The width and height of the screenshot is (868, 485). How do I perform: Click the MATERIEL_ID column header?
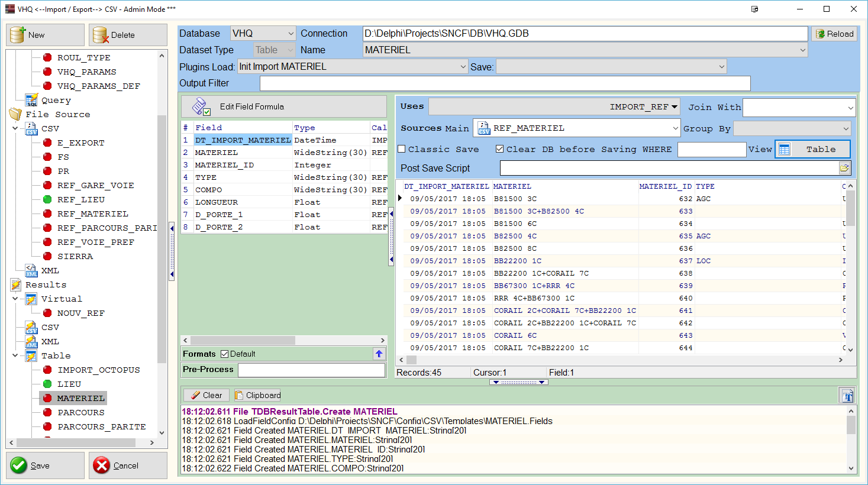pyautogui.click(x=665, y=186)
